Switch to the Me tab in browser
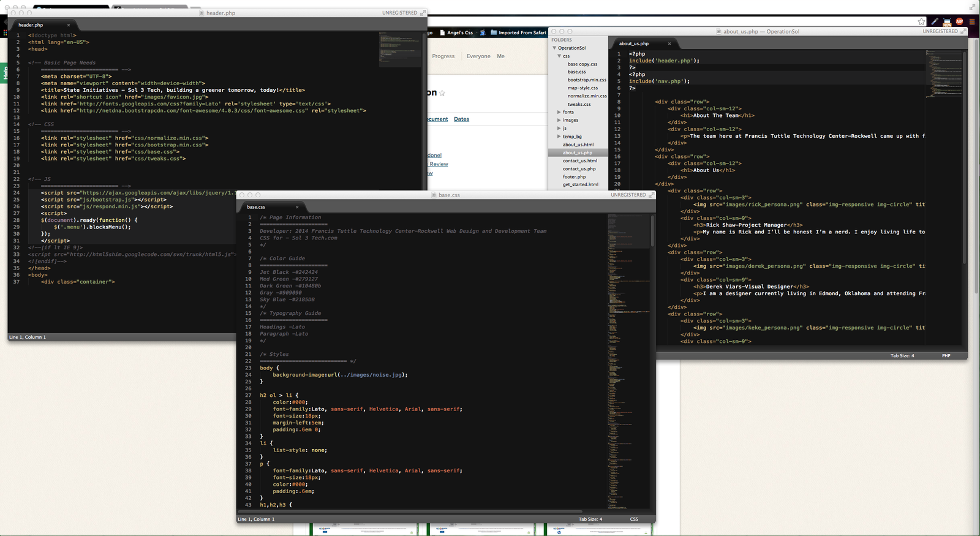The width and height of the screenshot is (980, 536). pos(500,56)
